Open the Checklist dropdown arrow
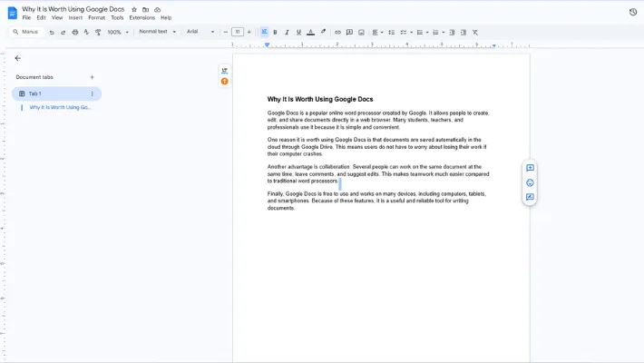 [411, 33]
